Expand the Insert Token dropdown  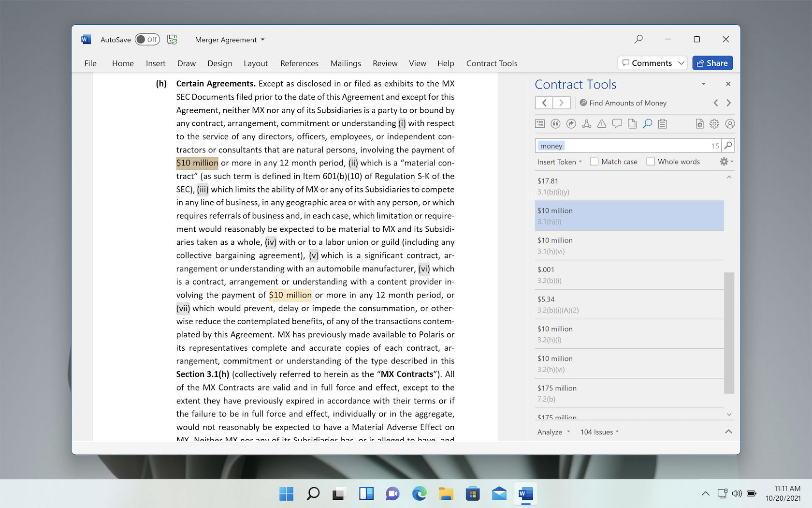(560, 162)
